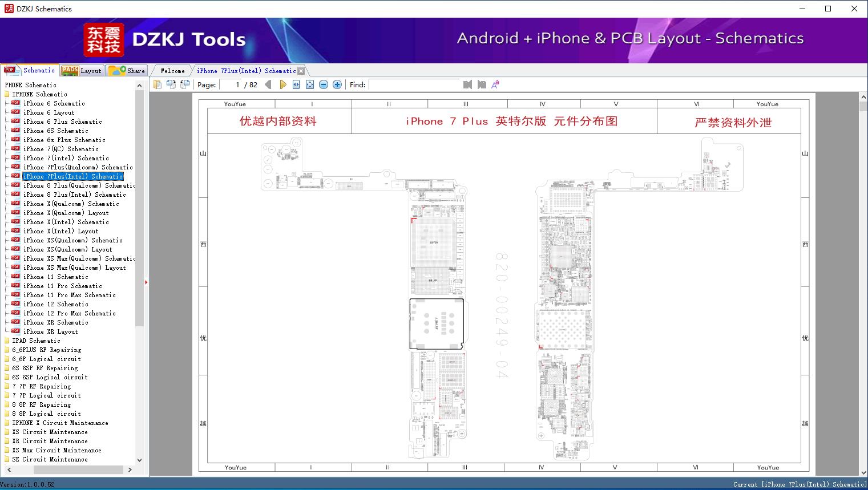Open iPhone 6 Plus Schematic

[x=62, y=122]
